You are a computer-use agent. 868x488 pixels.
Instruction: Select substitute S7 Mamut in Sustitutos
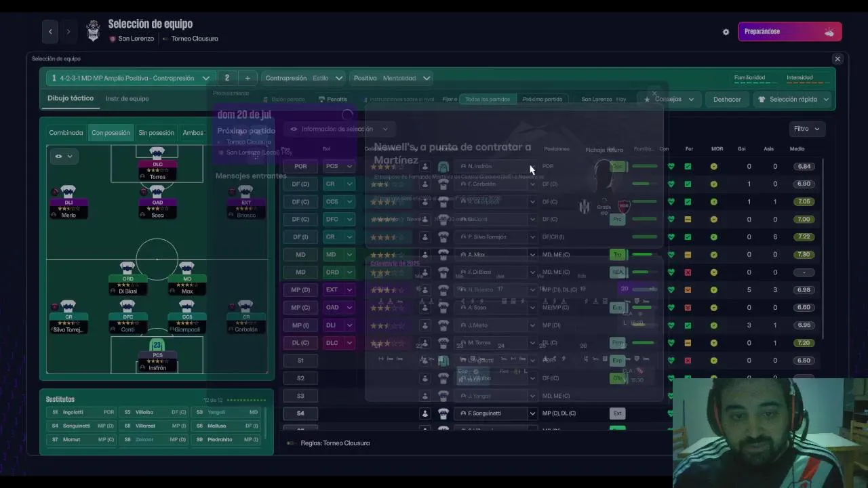81,439
